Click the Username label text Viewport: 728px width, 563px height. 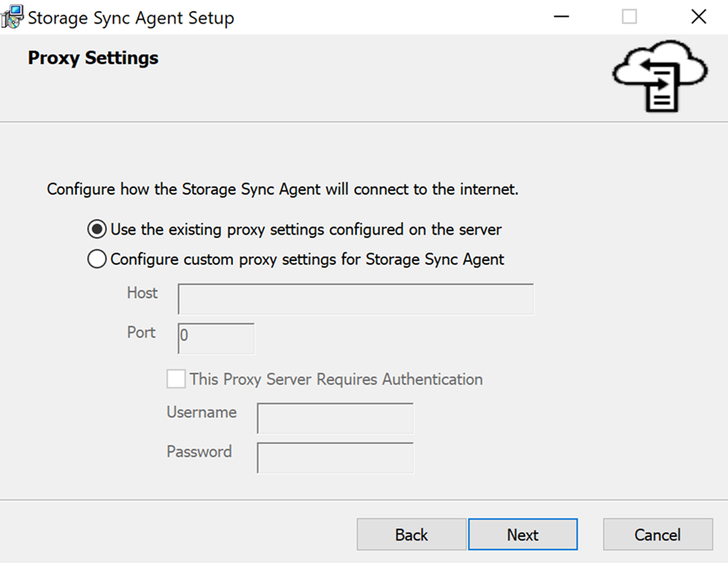click(x=202, y=412)
